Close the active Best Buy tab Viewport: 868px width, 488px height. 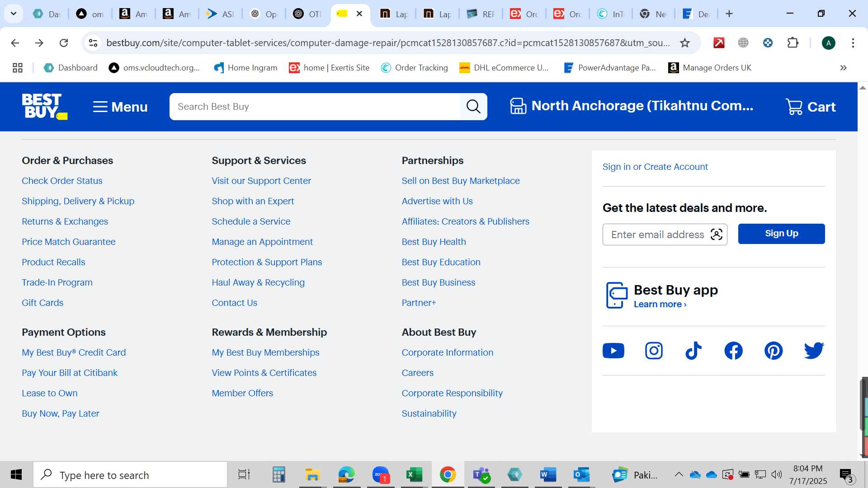coord(359,14)
